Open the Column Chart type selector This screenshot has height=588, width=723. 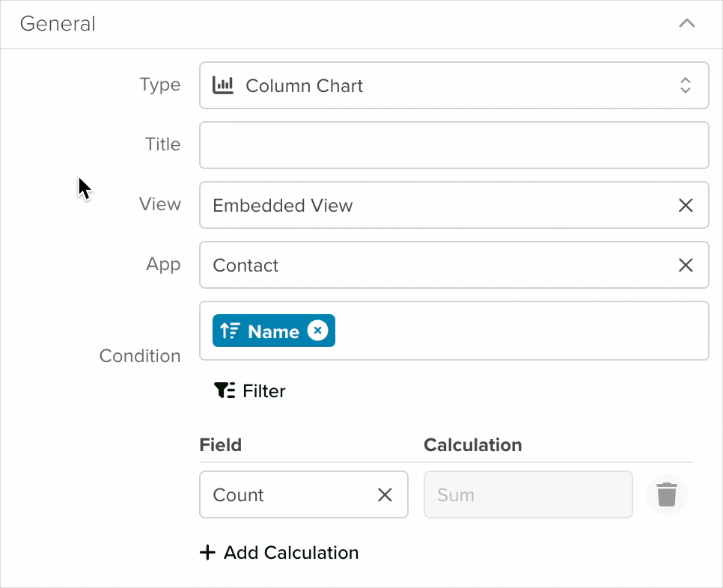coord(454,85)
